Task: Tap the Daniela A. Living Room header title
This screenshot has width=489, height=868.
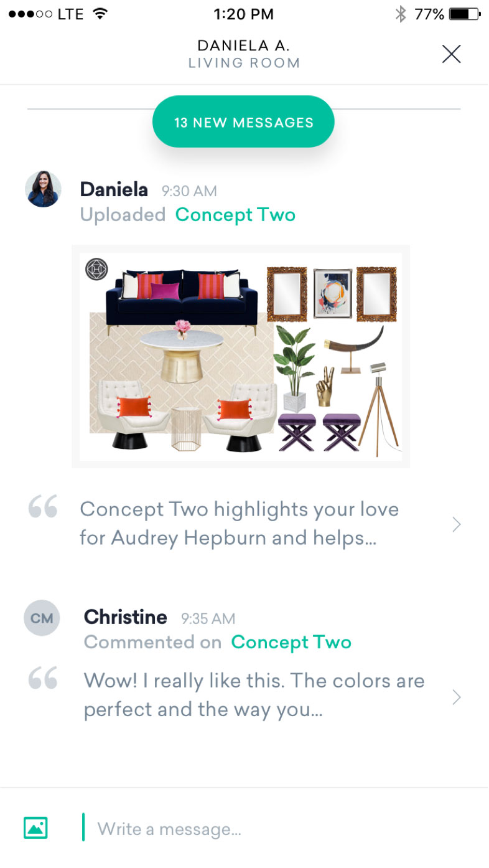Action: pos(244,54)
